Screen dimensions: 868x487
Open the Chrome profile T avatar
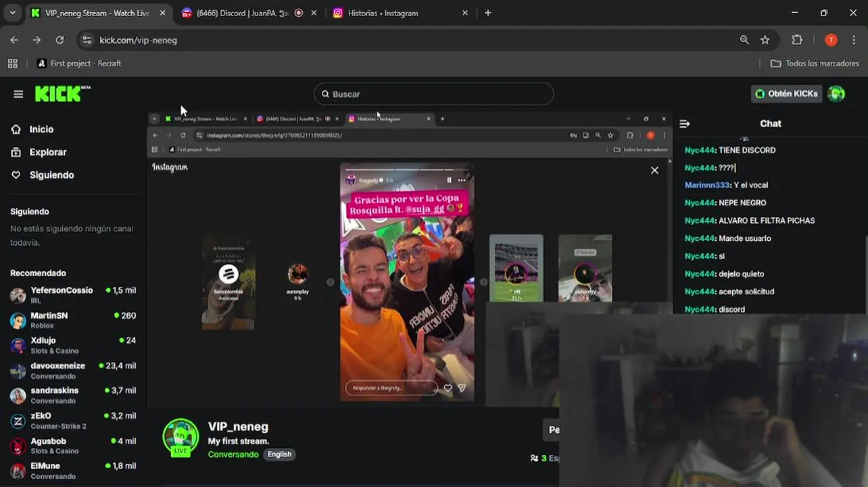831,40
